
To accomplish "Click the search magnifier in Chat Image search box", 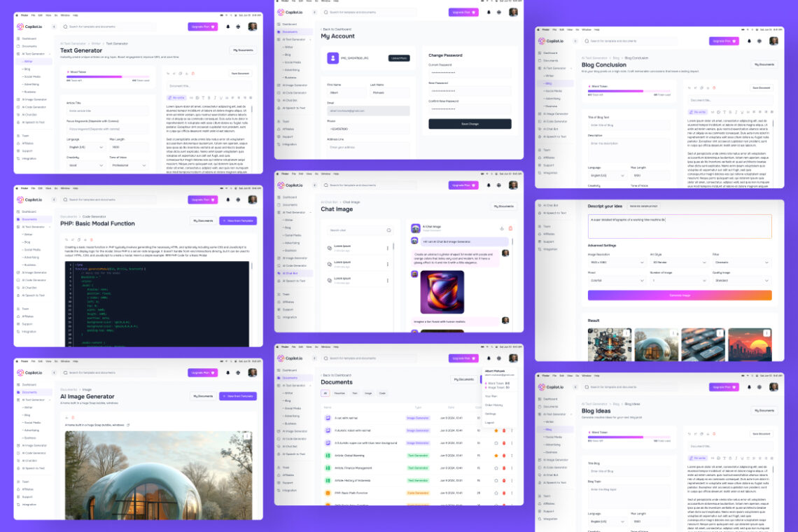I will tap(388, 230).
